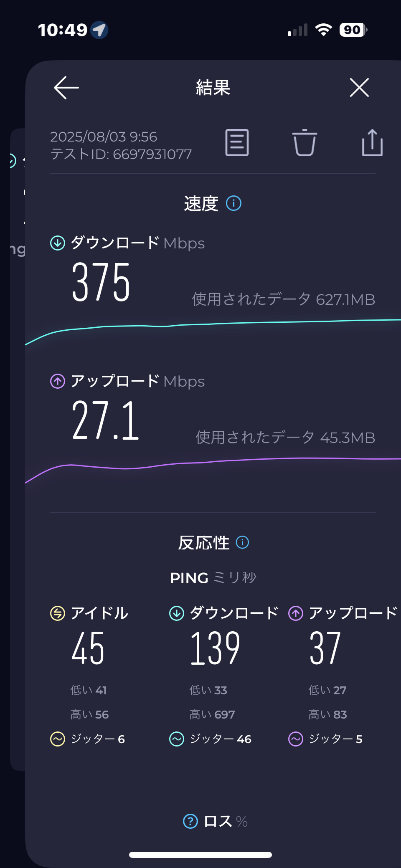Delete this test result with trash icon
The image size is (401, 868).
305,143
